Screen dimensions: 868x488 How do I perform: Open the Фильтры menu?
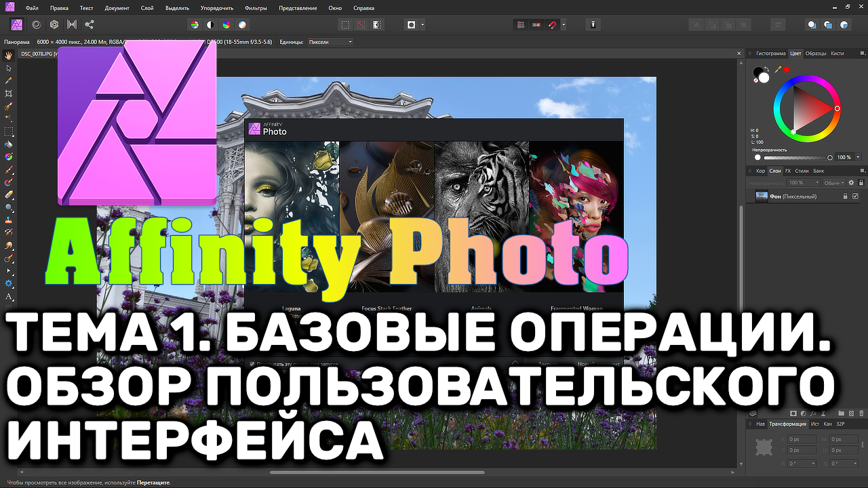point(256,8)
